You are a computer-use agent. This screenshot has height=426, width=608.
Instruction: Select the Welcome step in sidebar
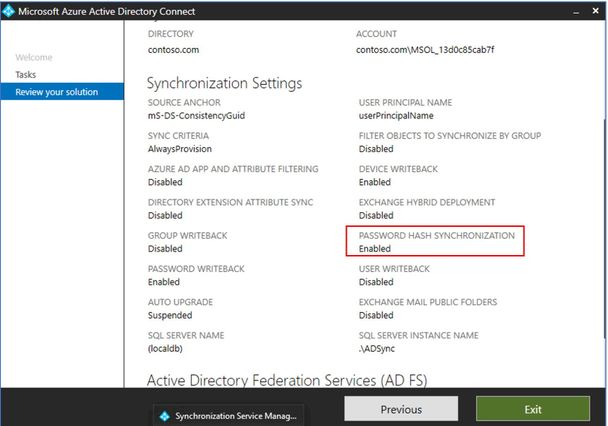(x=34, y=57)
